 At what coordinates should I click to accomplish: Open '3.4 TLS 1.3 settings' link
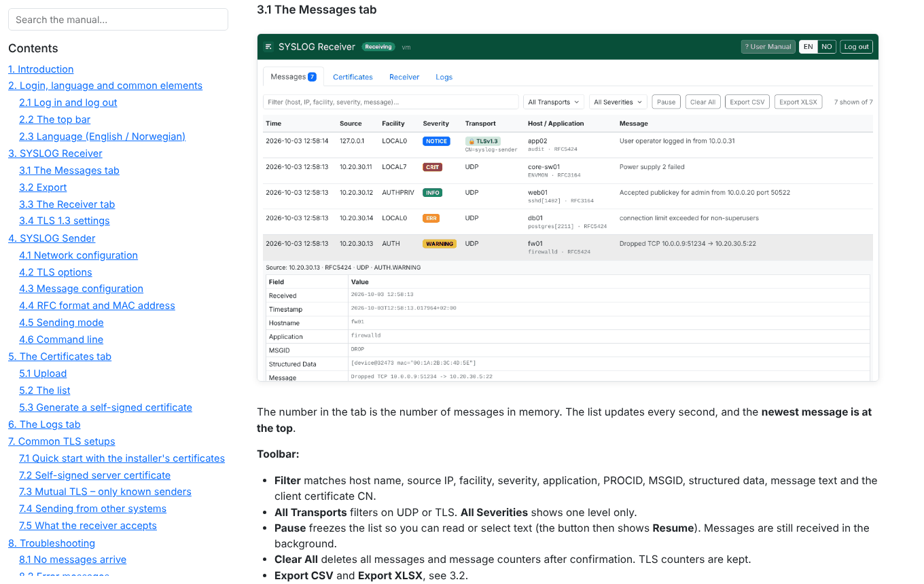(64, 221)
